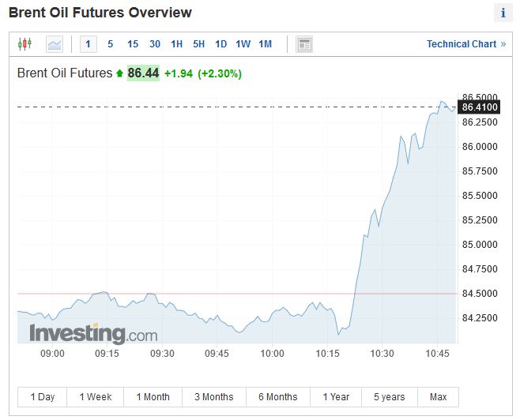This screenshot has height=420, width=520.
Task: Select the 1 minute interval
Action: coord(88,44)
